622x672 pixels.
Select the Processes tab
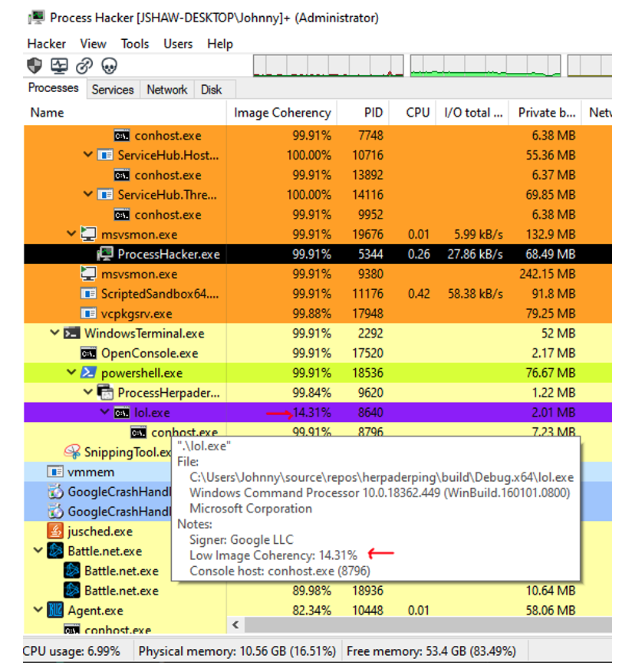pyautogui.click(x=54, y=88)
